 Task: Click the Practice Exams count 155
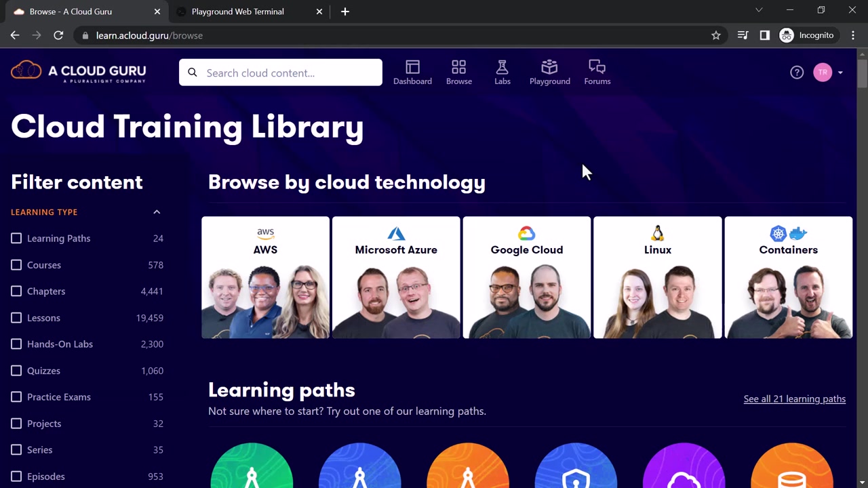(156, 397)
